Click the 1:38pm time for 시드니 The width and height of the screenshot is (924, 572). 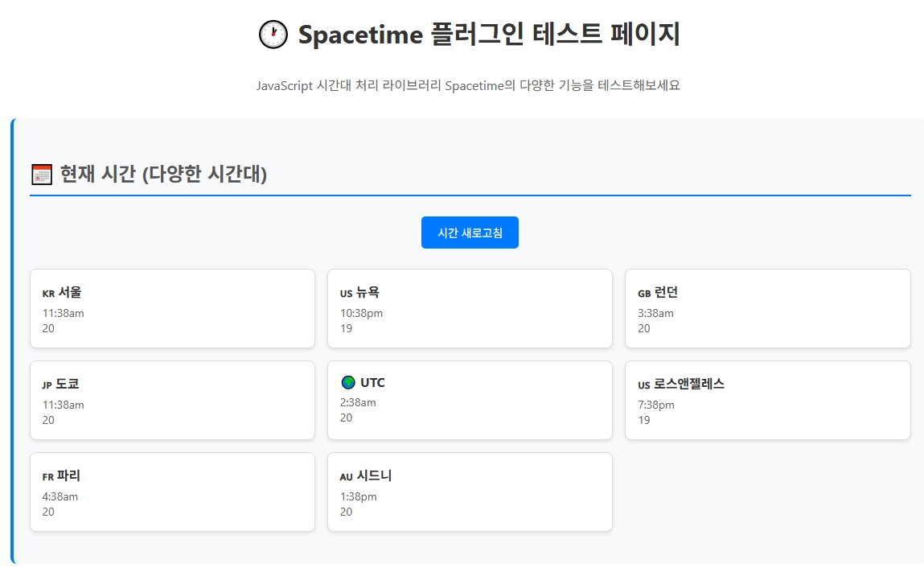click(358, 496)
